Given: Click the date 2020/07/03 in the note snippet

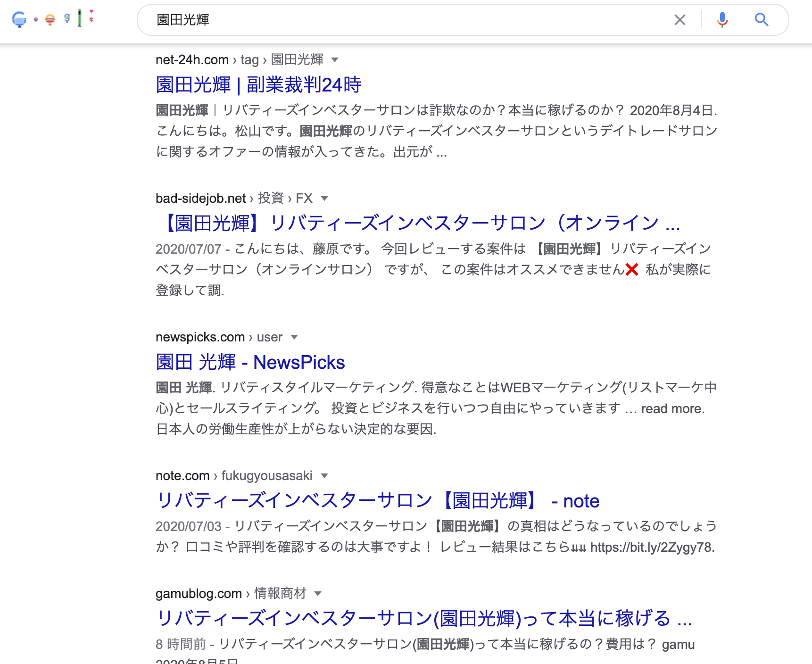Looking at the screenshot, I should click(189, 526).
